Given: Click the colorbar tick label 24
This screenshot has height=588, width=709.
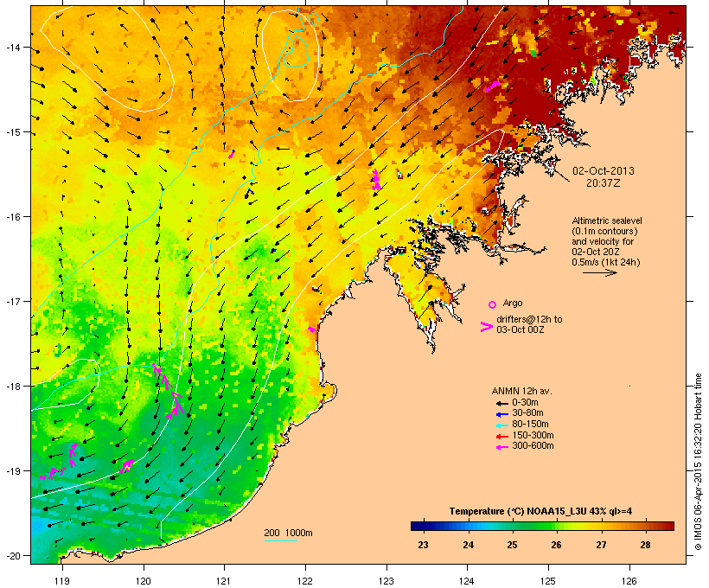Looking at the screenshot, I should tap(468, 545).
